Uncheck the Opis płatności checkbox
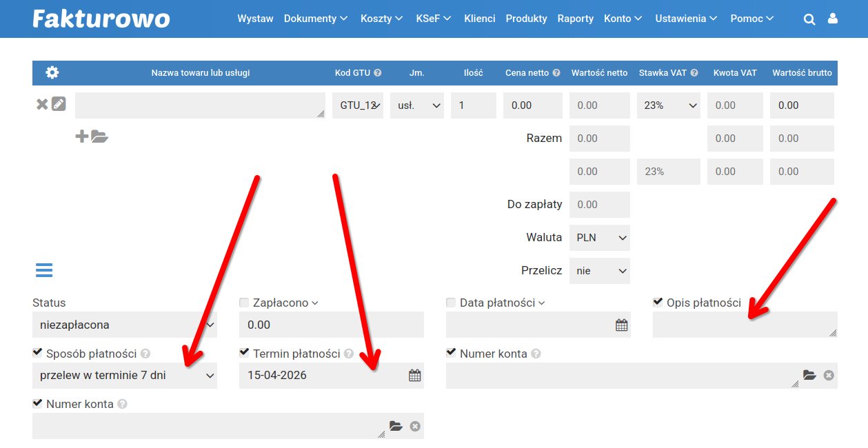Screen dimensions: 868x448 click(x=658, y=302)
